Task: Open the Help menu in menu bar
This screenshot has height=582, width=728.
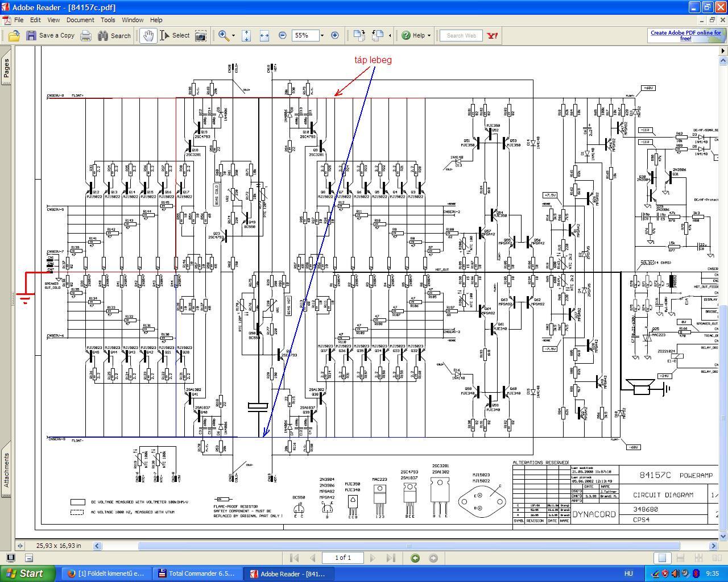Action: (156, 20)
